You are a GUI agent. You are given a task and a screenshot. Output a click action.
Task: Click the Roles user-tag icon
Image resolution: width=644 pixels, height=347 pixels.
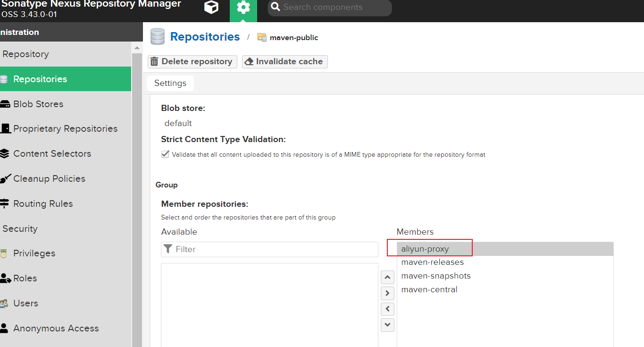5,279
